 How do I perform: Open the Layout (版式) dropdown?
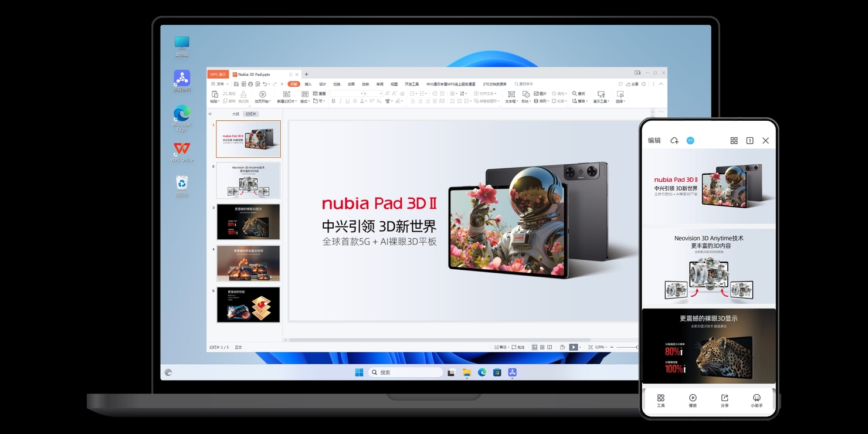coord(305,97)
